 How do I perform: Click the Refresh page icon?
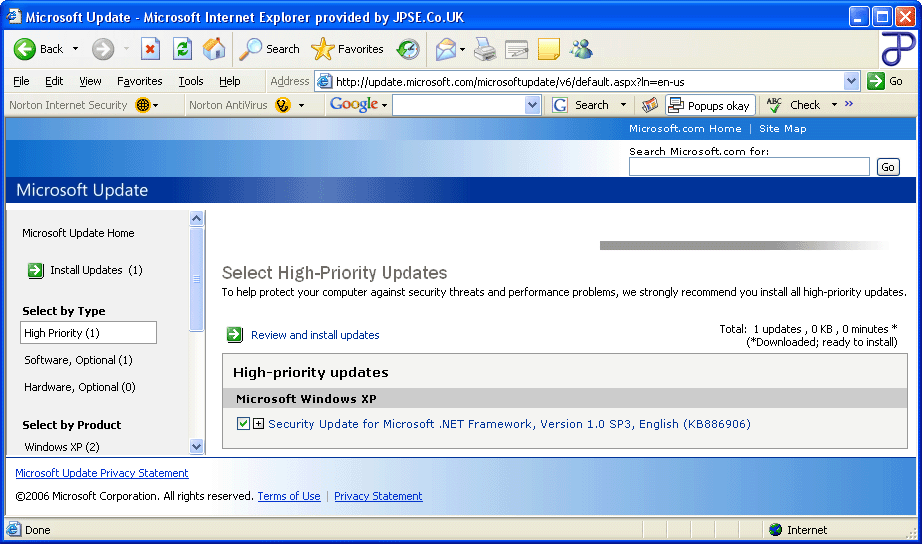(x=182, y=49)
